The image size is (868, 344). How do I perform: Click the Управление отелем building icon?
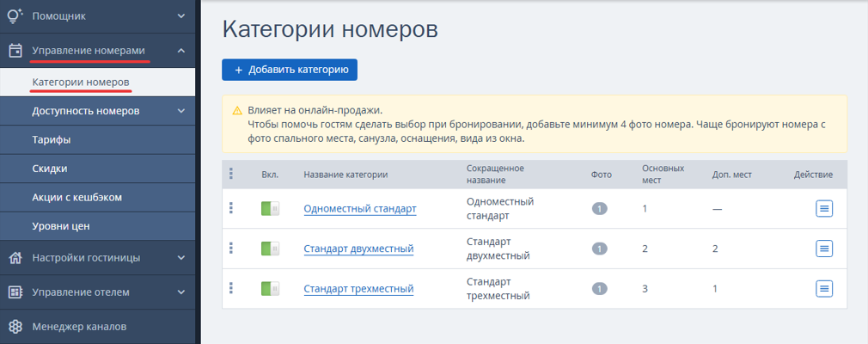pyautogui.click(x=15, y=292)
